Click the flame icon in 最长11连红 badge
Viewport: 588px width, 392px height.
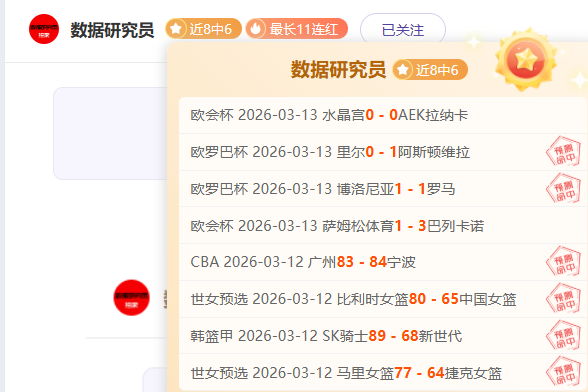coord(256,29)
